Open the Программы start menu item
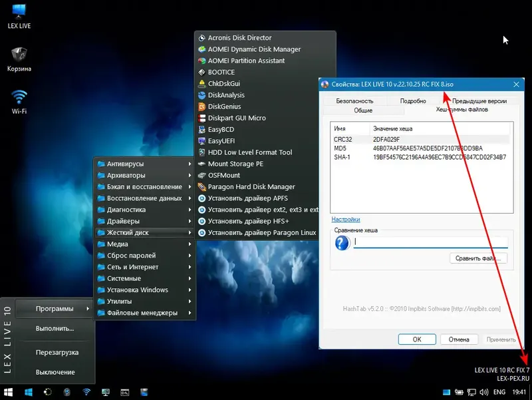The image size is (532, 400). tap(55, 309)
